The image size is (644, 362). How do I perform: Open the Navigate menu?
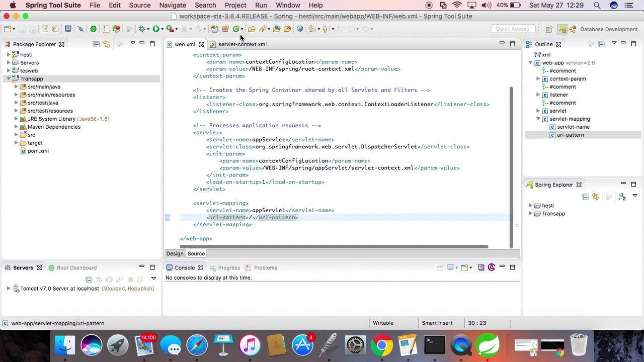pyautogui.click(x=173, y=5)
